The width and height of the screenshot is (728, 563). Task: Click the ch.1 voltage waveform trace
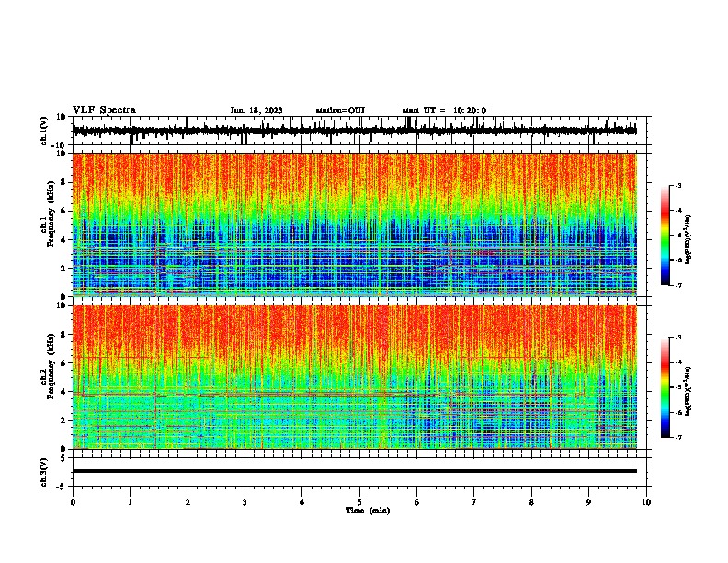[354, 131]
